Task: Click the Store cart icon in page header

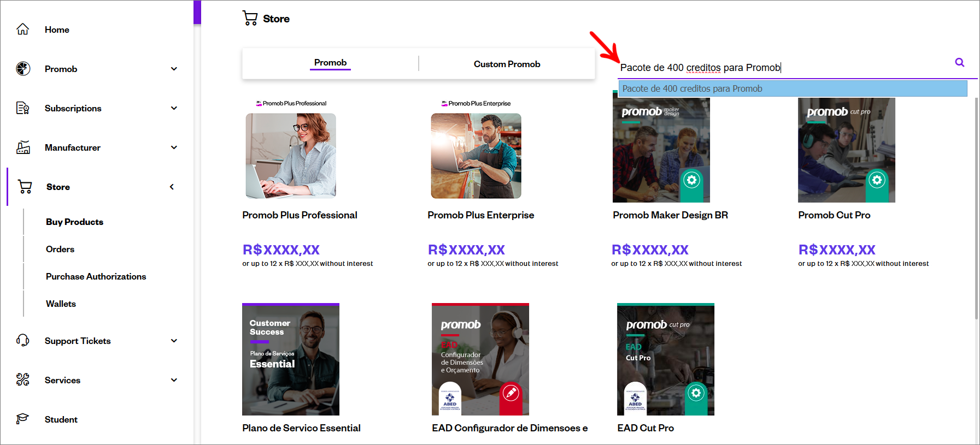Action: coord(250,18)
